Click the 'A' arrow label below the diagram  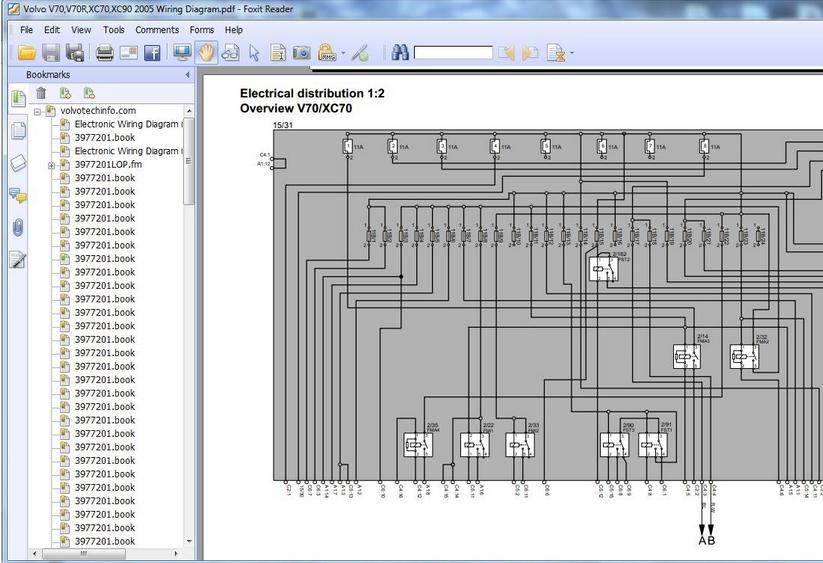(x=702, y=540)
